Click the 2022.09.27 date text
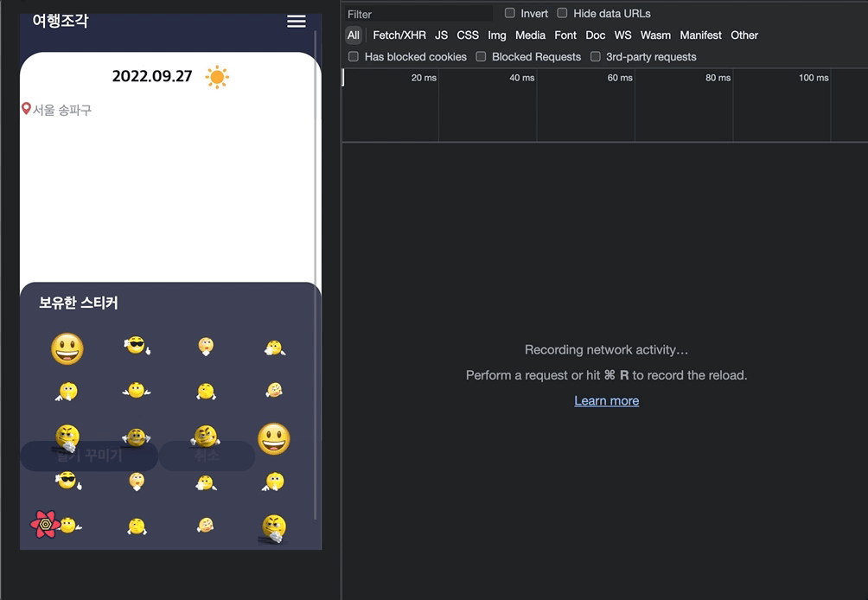 pos(152,76)
